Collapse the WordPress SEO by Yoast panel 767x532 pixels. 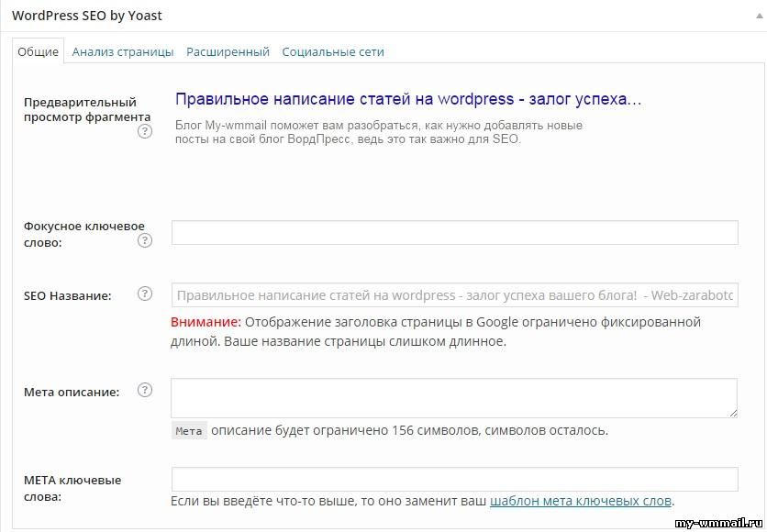pos(759,16)
